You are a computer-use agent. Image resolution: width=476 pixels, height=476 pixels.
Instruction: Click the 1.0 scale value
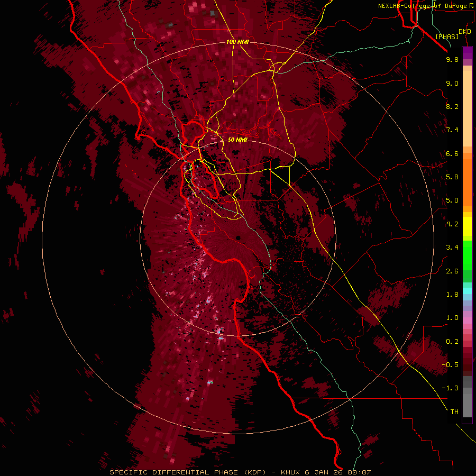[452, 318]
